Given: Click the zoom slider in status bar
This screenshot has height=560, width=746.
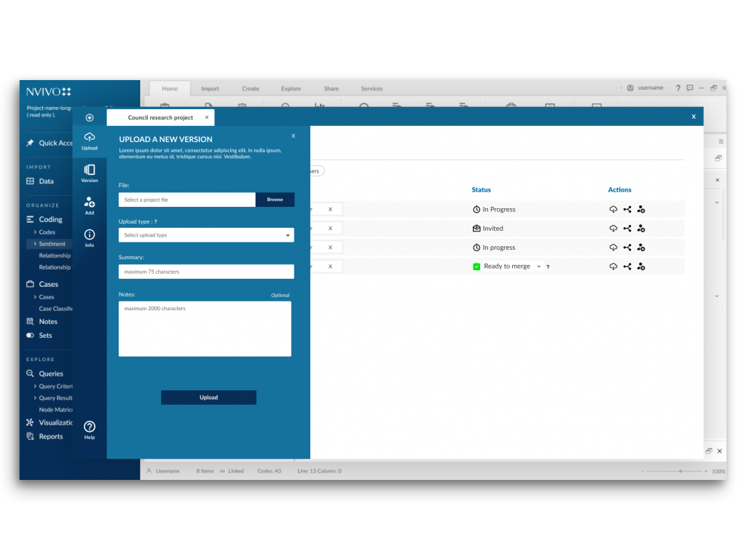Looking at the screenshot, I should (x=680, y=471).
